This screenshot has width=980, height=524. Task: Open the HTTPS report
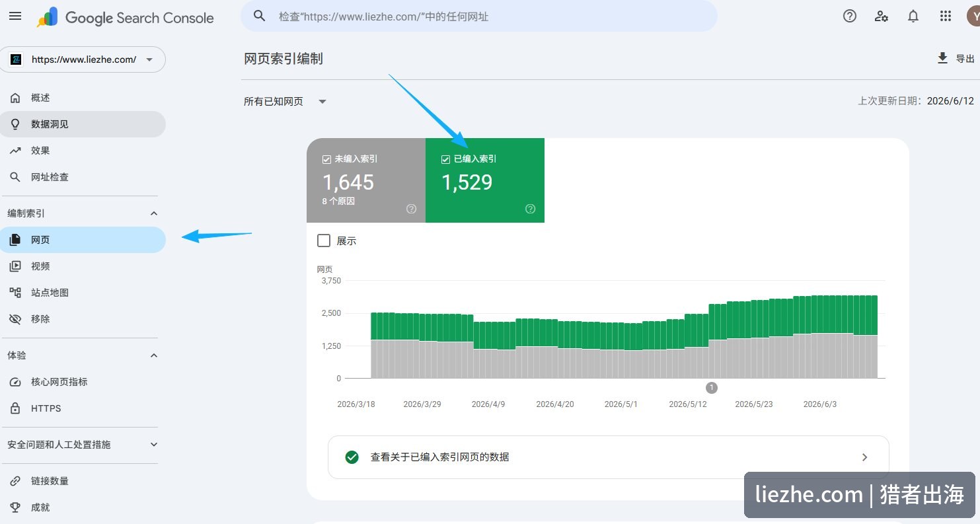83,408
